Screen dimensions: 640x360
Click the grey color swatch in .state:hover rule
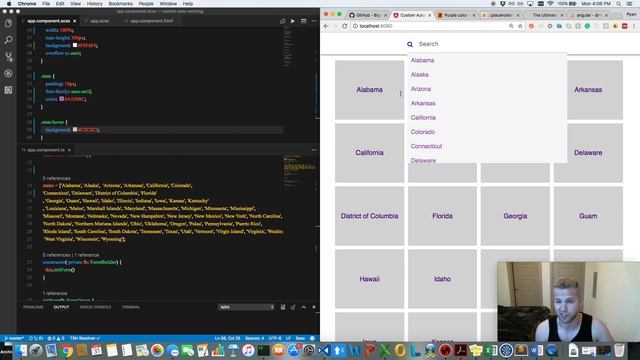(x=75, y=129)
